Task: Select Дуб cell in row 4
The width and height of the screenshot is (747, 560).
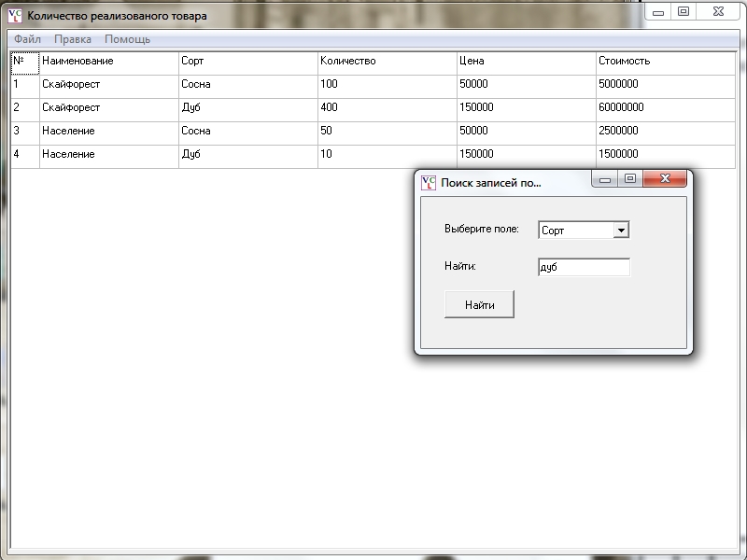Action: coord(248,157)
